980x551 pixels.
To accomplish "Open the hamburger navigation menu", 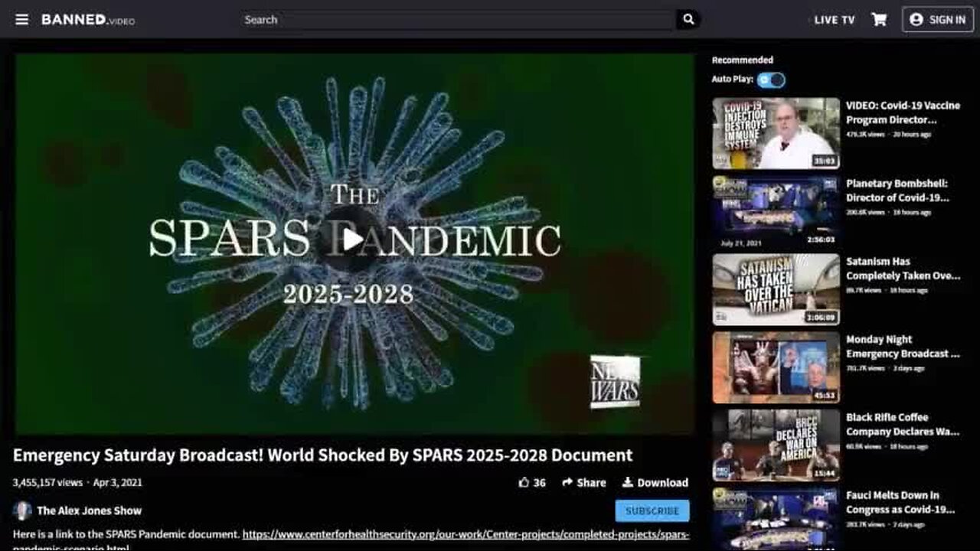I will tap(21, 19).
